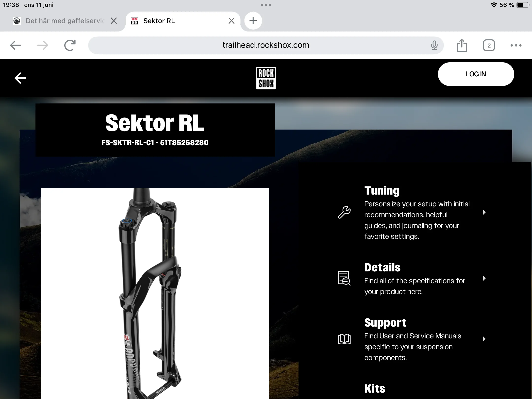Click the open book Support icon
The width and height of the screenshot is (532, 399).
[344, 339]
